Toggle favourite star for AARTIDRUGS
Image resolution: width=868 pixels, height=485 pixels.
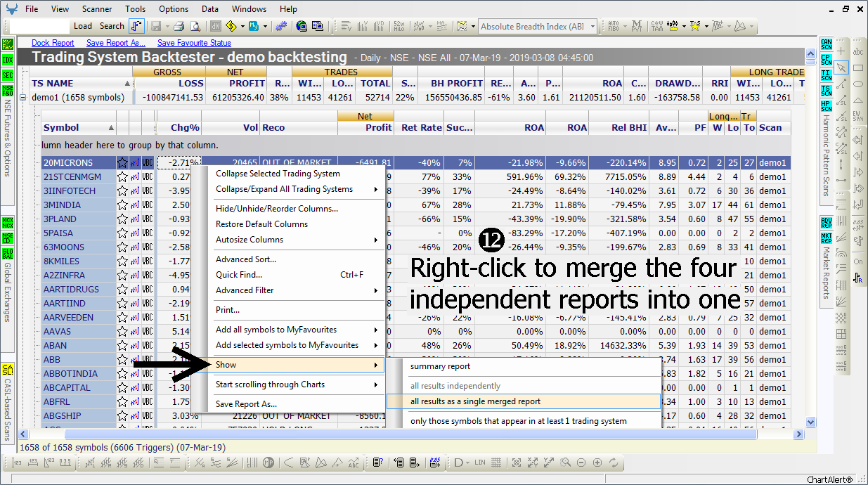[122, 289]
